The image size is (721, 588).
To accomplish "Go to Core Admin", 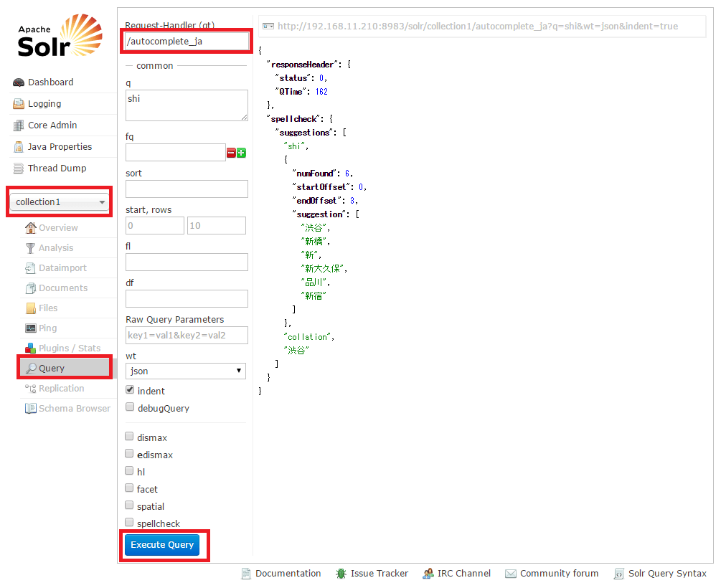I will coord(52,125).
